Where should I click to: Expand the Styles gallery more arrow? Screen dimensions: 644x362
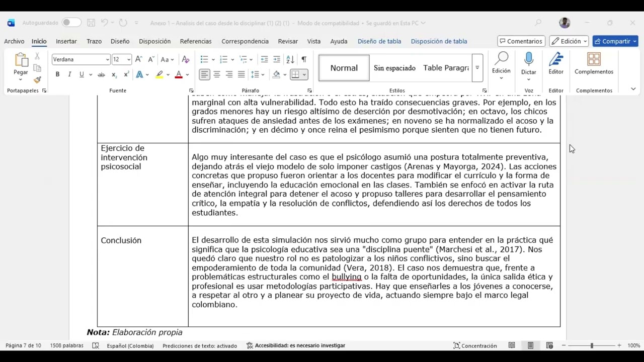[x=477, y=68]
